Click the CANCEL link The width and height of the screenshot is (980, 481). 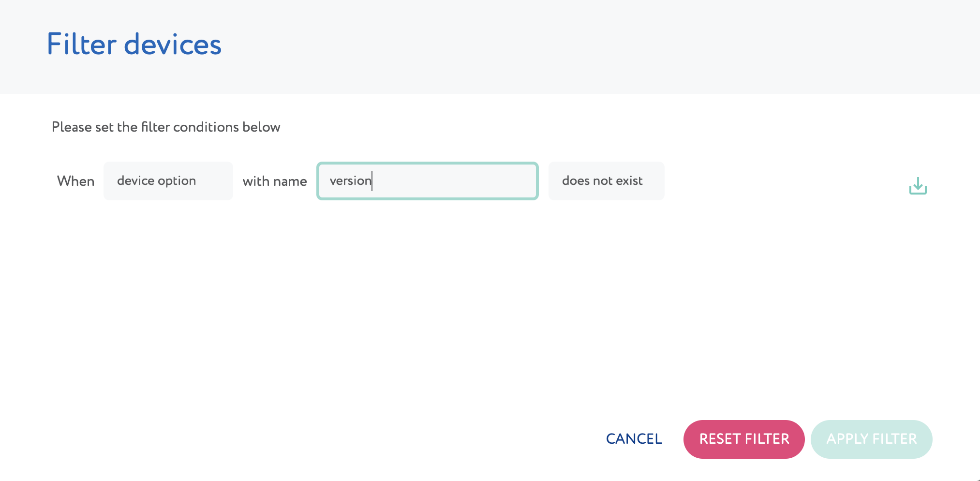(x=634, y=439)
